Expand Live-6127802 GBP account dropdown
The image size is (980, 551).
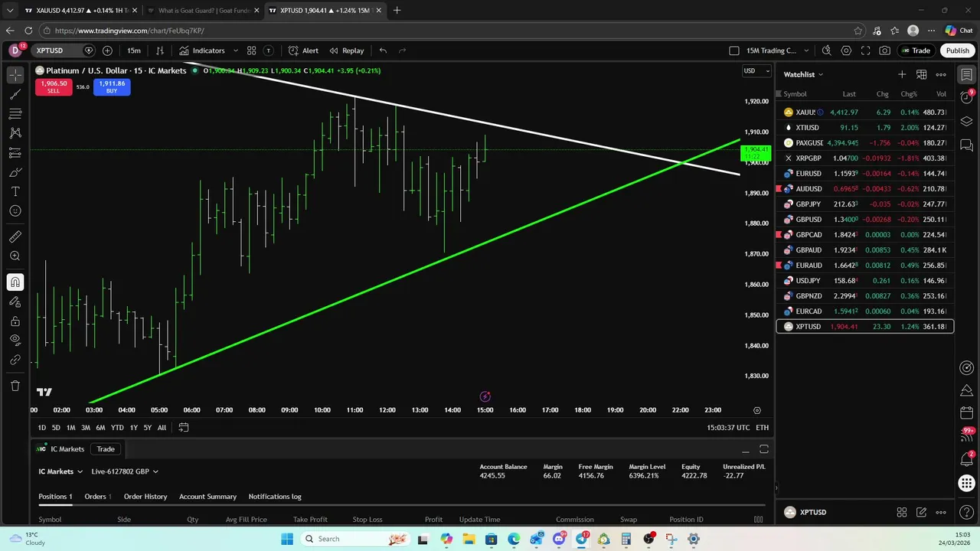coord(125,471)
